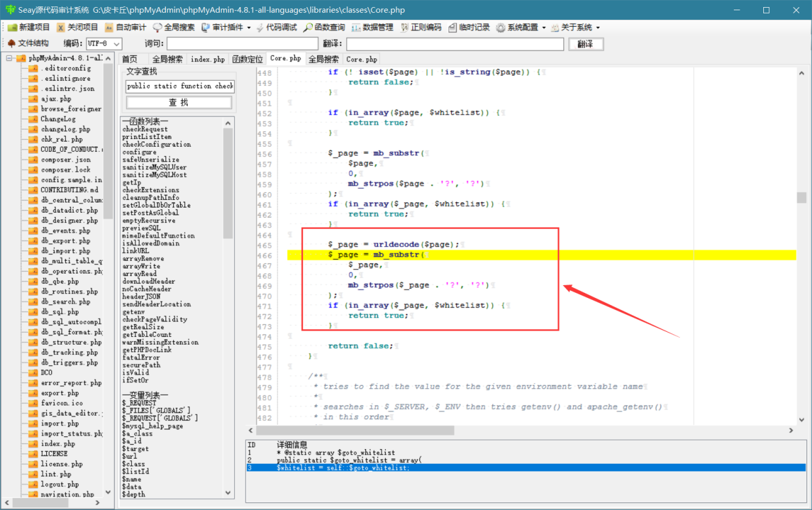Select db_sql.php in the file tree

tap(60, 312)
